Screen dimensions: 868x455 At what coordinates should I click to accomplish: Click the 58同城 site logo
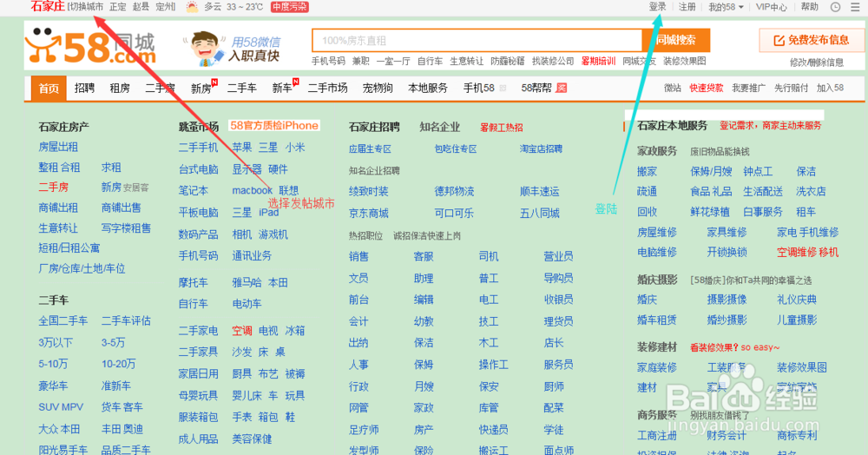click(x=91, y=47)
